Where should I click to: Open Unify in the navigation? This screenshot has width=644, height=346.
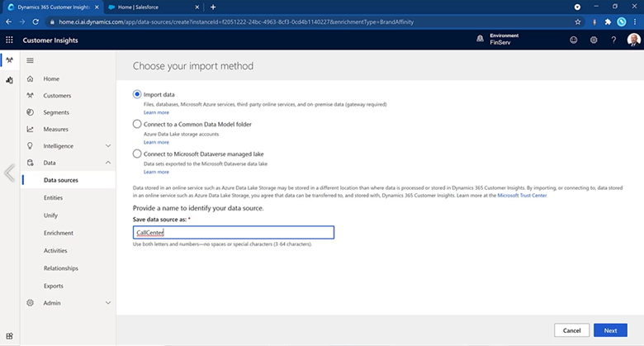tap(50, 216)
